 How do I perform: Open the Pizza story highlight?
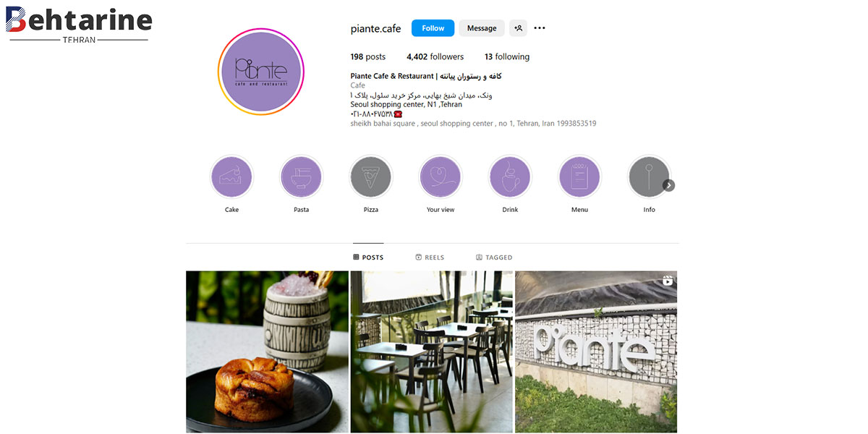(370, 177)
